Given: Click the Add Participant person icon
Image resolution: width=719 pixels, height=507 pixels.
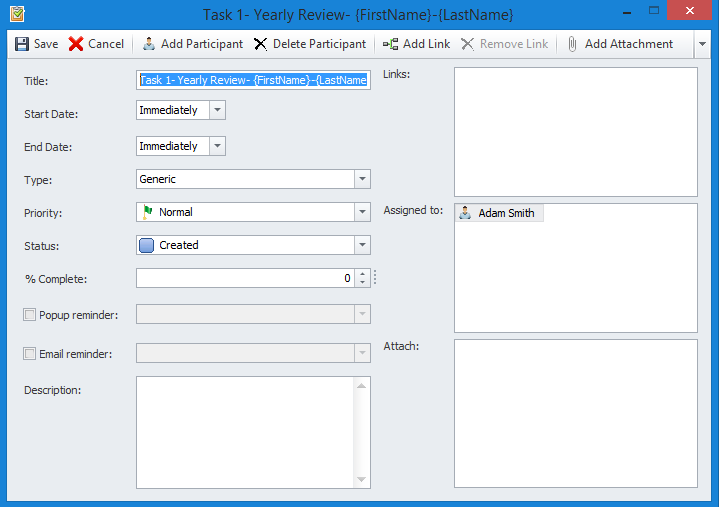Looking at the screenshot, I should point(149,44).
